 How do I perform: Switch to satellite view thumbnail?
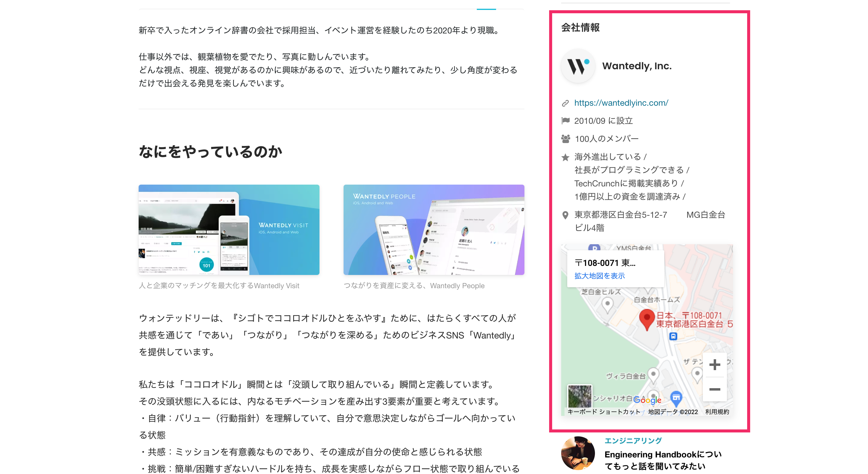click(x=580, y=396)
